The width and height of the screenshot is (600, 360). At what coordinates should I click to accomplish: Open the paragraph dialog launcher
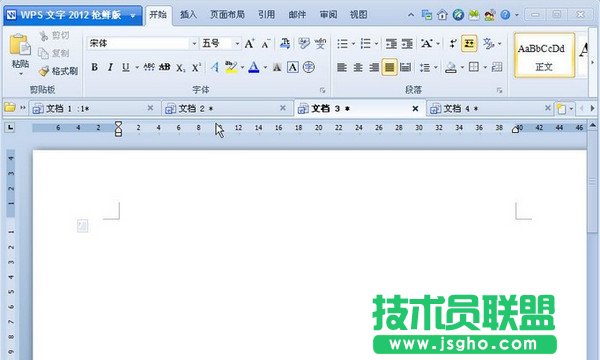pyautogui.click(x=500, y=90)
